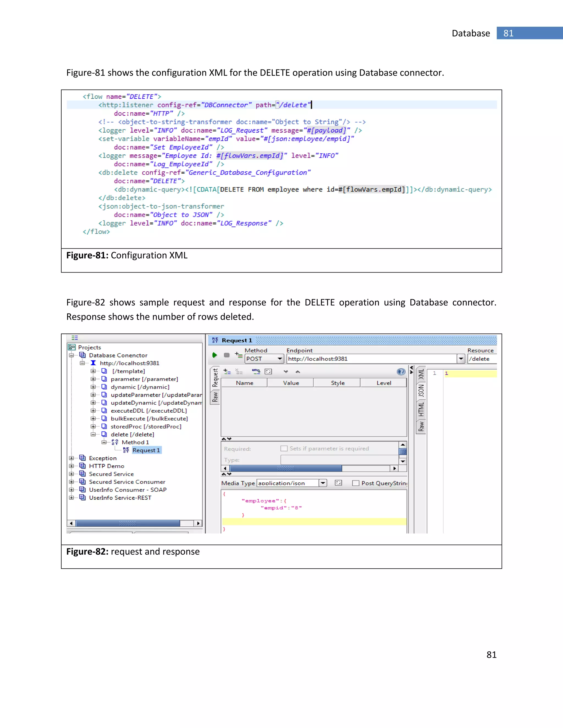Move parameter down with the down chevron
The image size is (563, 728).
click(x=286, y=371)
